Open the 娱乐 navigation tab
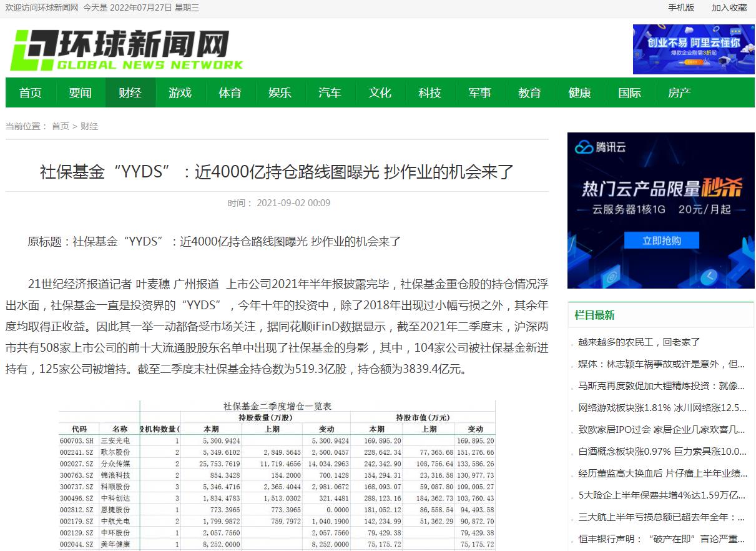Screen dimensions: 756x551 (280, 92)
